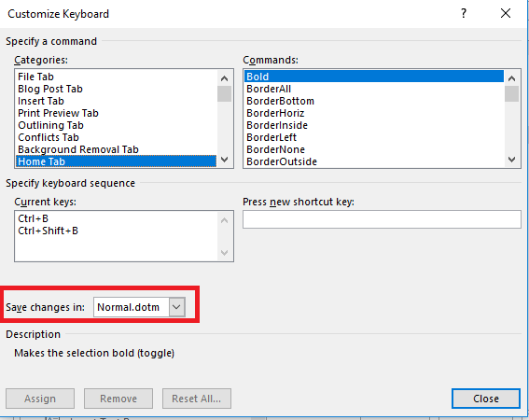Click the Reset All button
Viewport: 529px width, 420px height.
click(x=197, y=399)
